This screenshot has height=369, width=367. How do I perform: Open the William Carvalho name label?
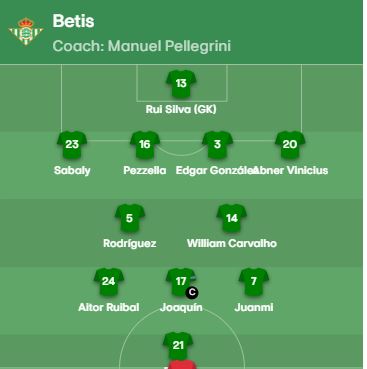232,243
